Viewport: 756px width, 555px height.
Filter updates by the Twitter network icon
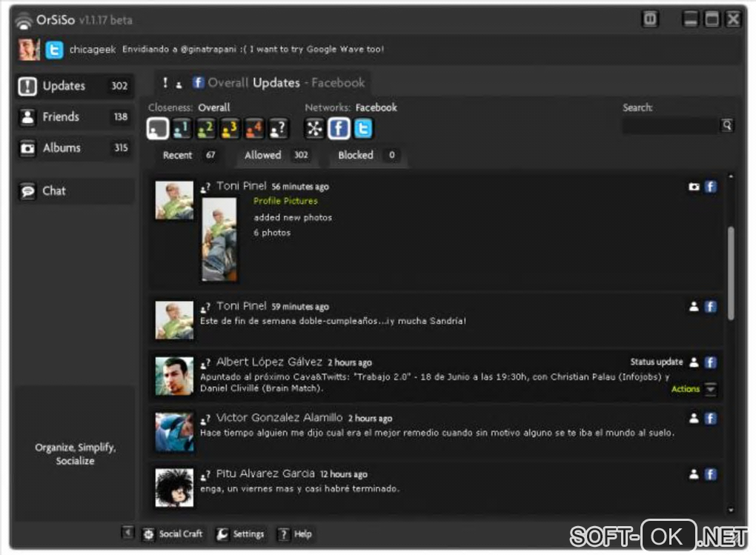point(363,129)
